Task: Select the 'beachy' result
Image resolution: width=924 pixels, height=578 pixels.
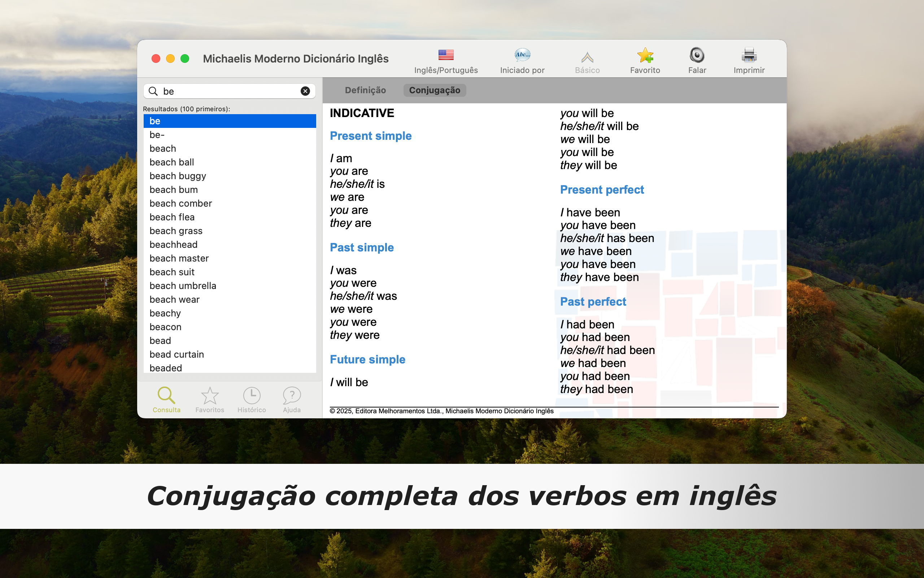Action: 230,314
